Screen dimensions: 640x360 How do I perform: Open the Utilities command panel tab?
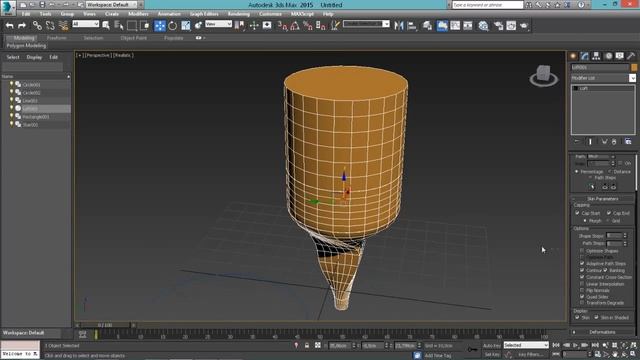[x=631, y=56]
